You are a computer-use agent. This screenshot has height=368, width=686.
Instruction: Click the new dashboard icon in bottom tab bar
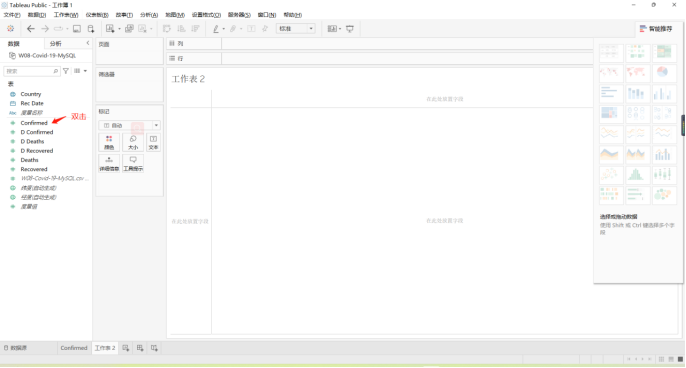click(140, 348)
